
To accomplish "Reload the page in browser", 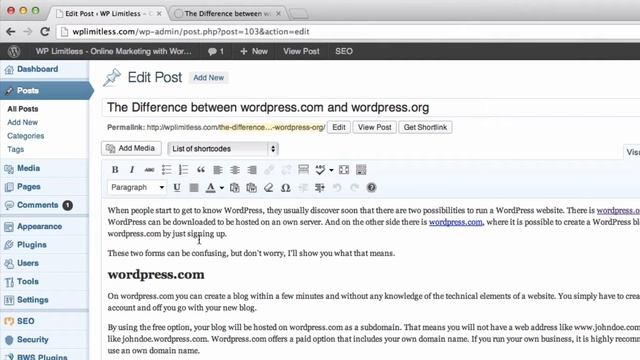I will point(45,31).
